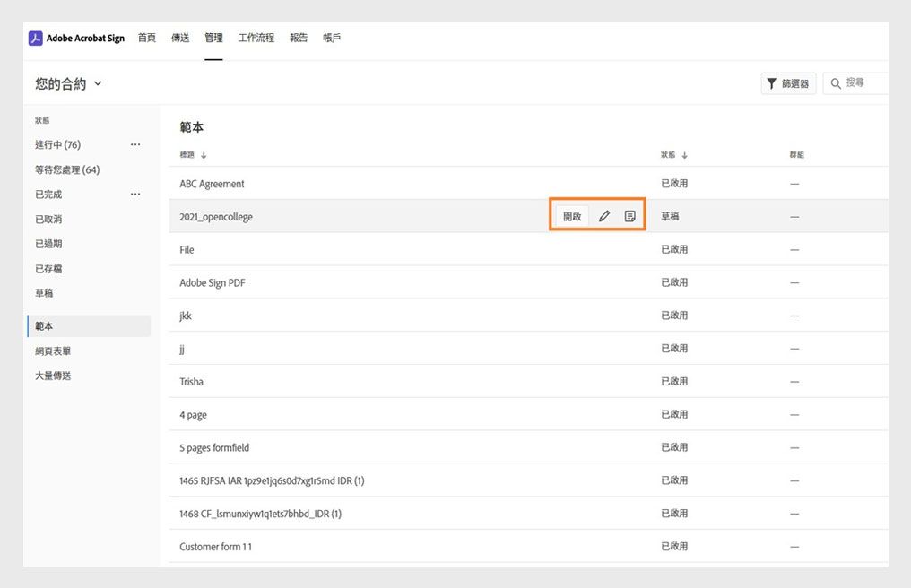
Task: Select 網頁表單 in the sidebar
Action: click(x=53, y=351)
